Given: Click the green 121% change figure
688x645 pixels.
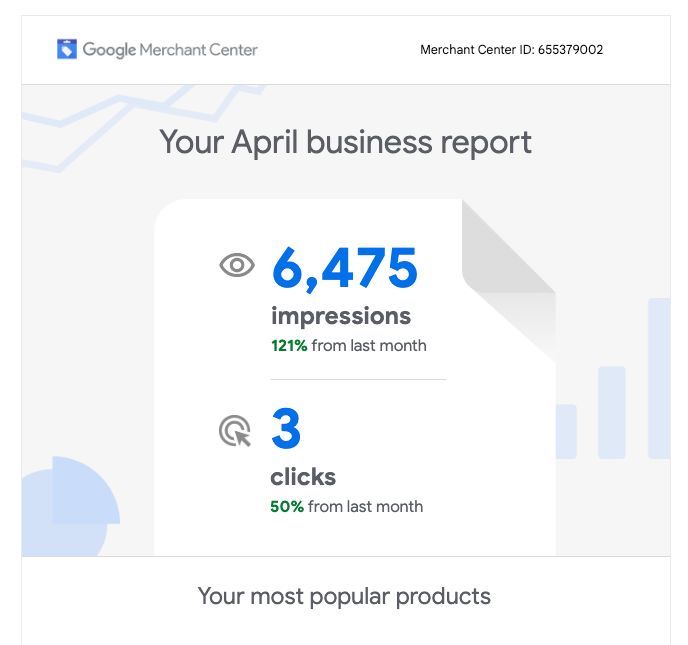Looking at the screenshot, I should pyautogui.click(x=289, y=346).
